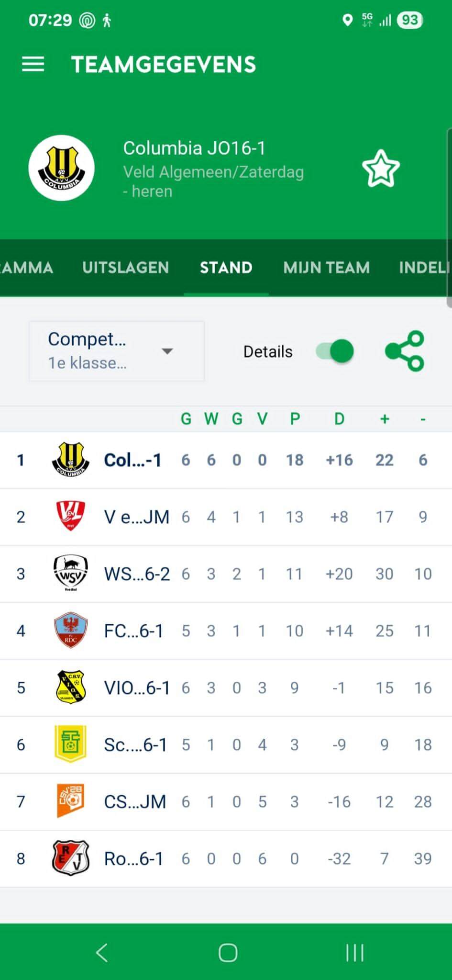Tap the WSV club crest in standings
The width and height of the screenshot is (452, 980).
tap(70, 573)
